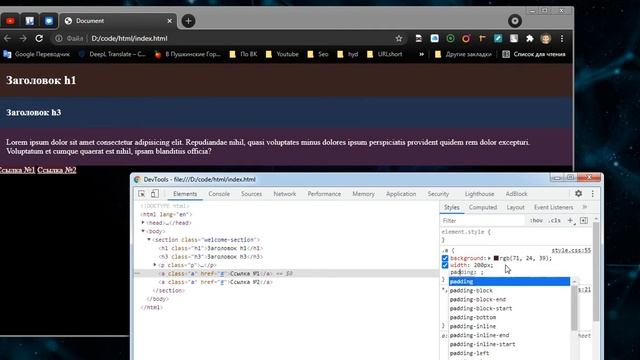Open the second pinned browser tab
This screenshot has width=640, height=360.
click(29, 21)
